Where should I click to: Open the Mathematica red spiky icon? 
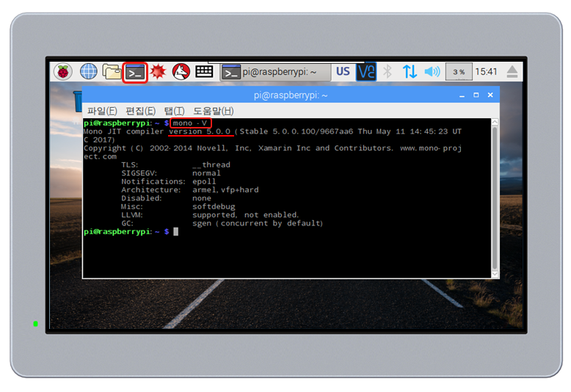(158, 71)
